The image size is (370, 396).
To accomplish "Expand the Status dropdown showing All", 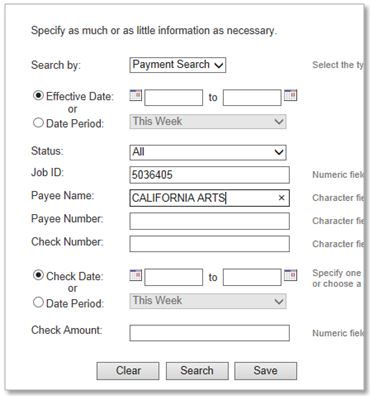I will coord(208,152).
